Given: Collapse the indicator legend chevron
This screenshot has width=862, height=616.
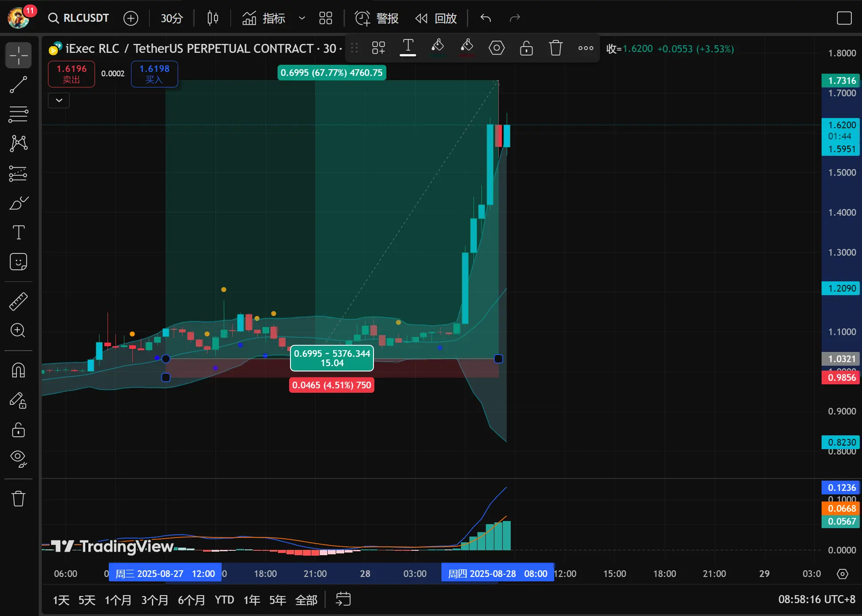Looking at the screenshot, I should (x=59, y=100).
